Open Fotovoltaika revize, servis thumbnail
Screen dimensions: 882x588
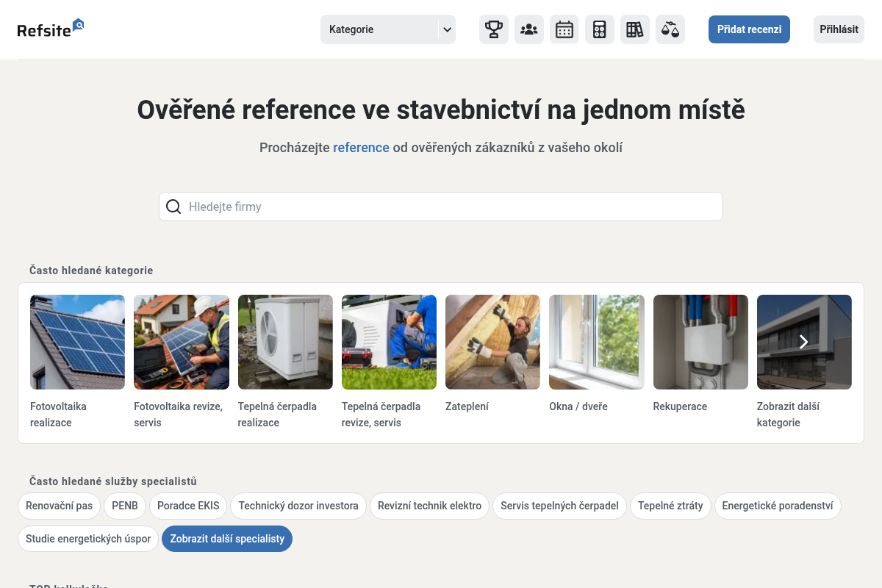pyautogui.click(x=182, y=342)
